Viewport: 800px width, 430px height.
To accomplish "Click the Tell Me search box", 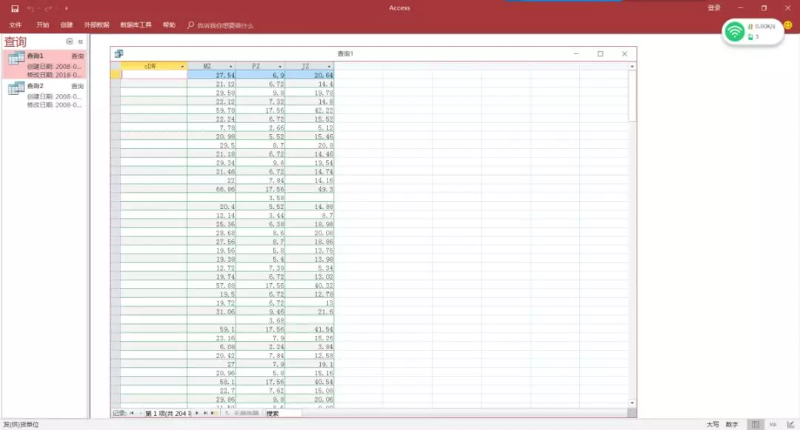I will 220,25.
